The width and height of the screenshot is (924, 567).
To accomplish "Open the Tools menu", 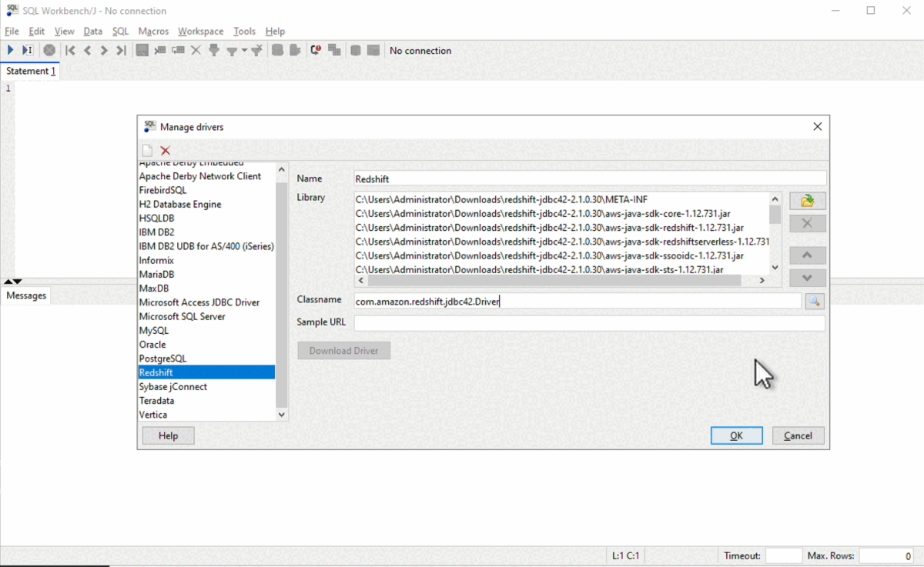I will 244,31.
